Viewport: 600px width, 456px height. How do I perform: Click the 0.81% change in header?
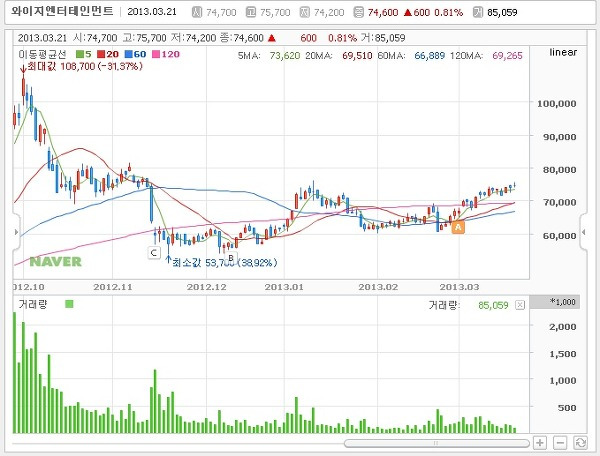(x=448, y=13)
